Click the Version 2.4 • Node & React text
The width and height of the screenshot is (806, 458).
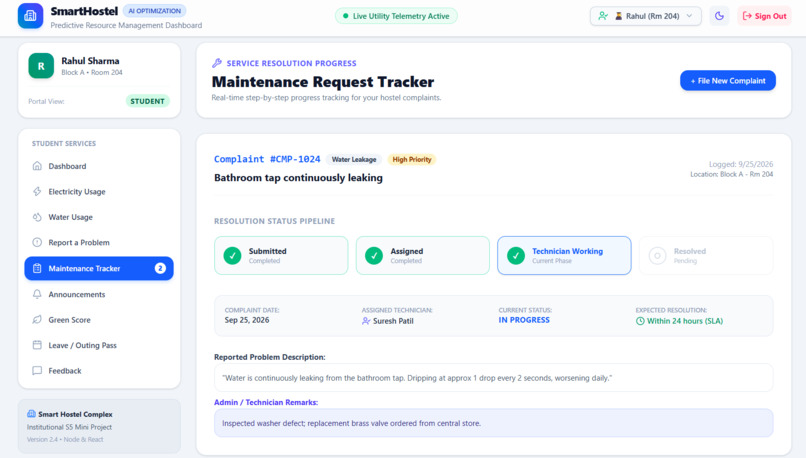tap(65, 439)
